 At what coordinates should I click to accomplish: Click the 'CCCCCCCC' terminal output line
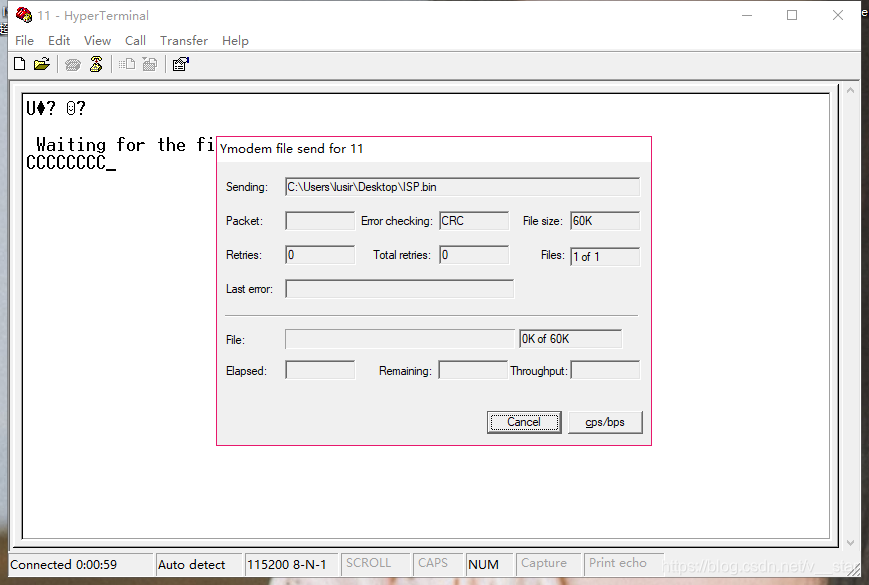66,163
